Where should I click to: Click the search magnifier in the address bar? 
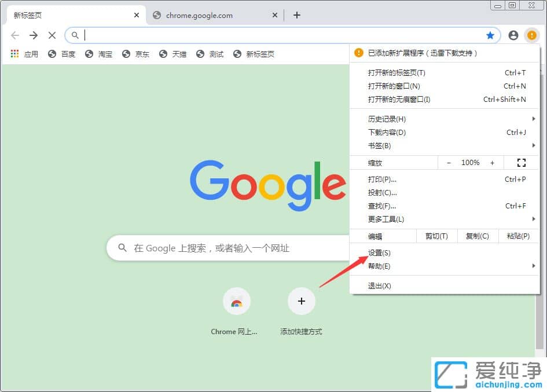pos(75,35)
